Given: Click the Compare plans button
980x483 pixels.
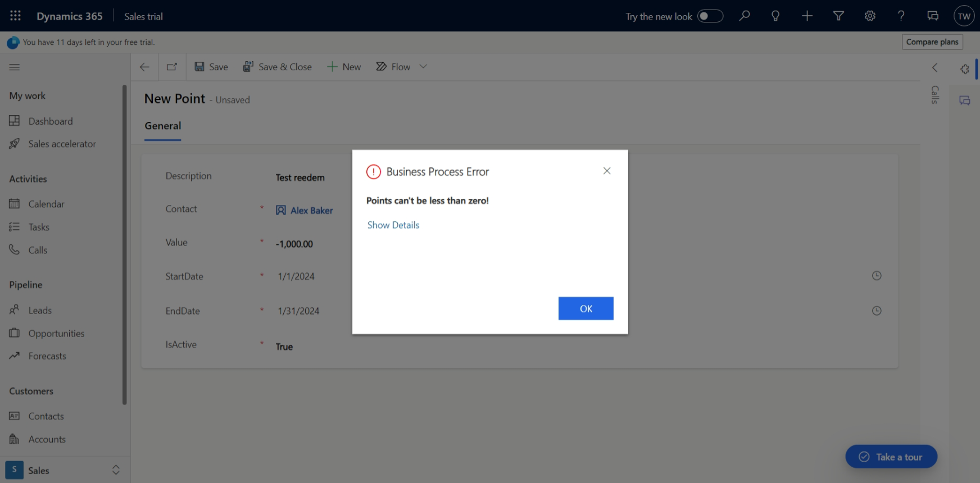Looking at the screenshot, I should 932,42.
